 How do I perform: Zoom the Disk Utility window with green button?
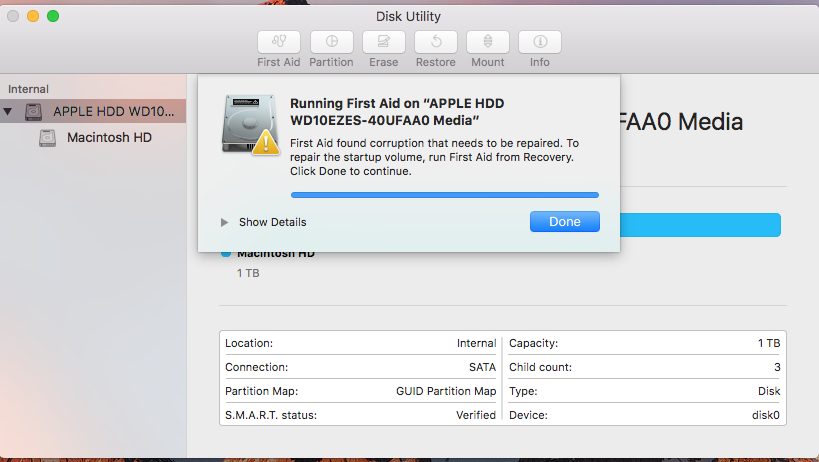[x=53, y=16]
